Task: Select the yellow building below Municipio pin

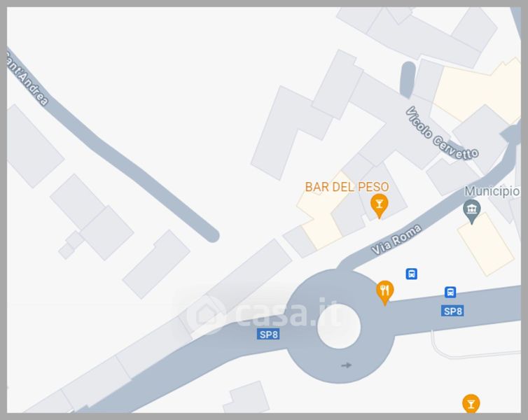Action: tap(485, 245)
